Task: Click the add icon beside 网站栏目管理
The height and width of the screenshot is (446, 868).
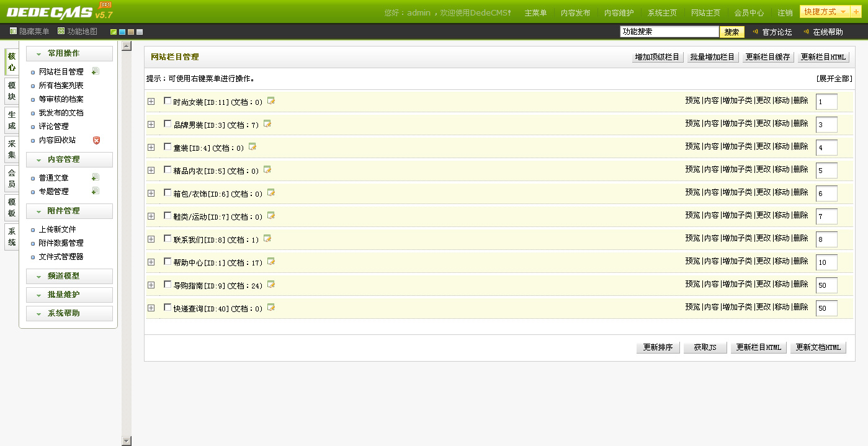Action: point(95,71)
